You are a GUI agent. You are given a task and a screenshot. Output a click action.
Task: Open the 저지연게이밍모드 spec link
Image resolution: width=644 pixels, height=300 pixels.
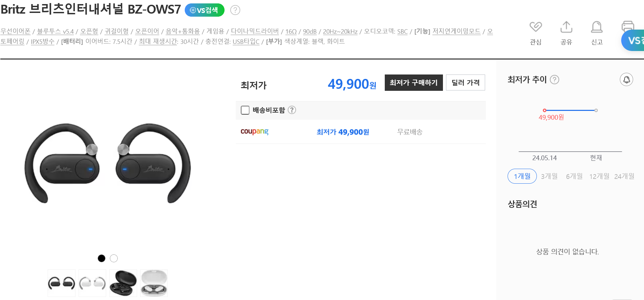tap(456, 31)
